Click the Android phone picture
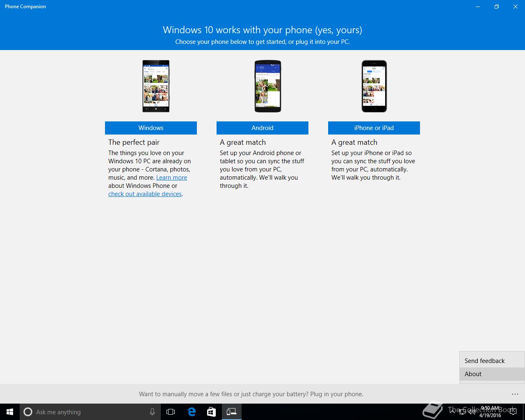This screenshot has width=525, height=420. pyautogui.click(x=268, y=86)
